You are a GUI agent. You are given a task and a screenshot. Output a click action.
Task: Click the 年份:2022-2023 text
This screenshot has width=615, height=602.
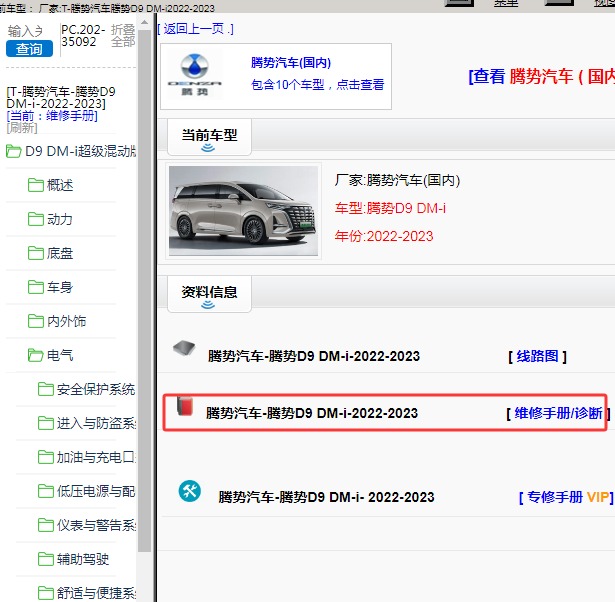(x=384, y=236)
